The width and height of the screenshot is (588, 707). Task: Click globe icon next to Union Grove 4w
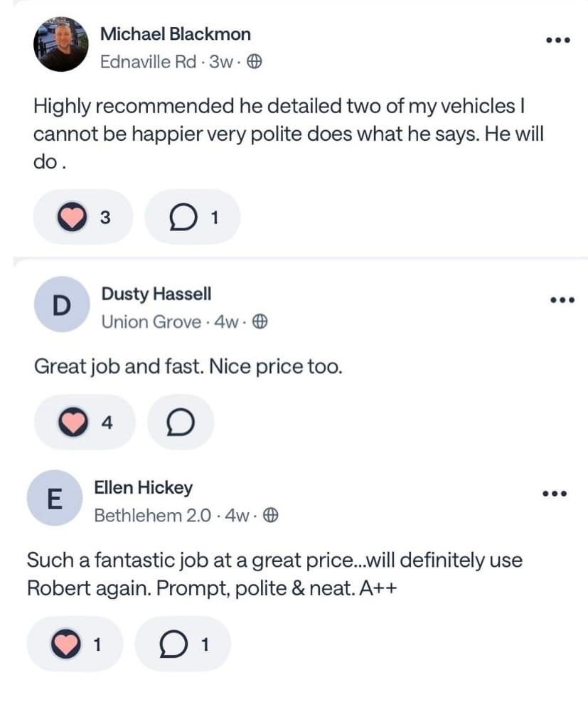click(260, 322)
